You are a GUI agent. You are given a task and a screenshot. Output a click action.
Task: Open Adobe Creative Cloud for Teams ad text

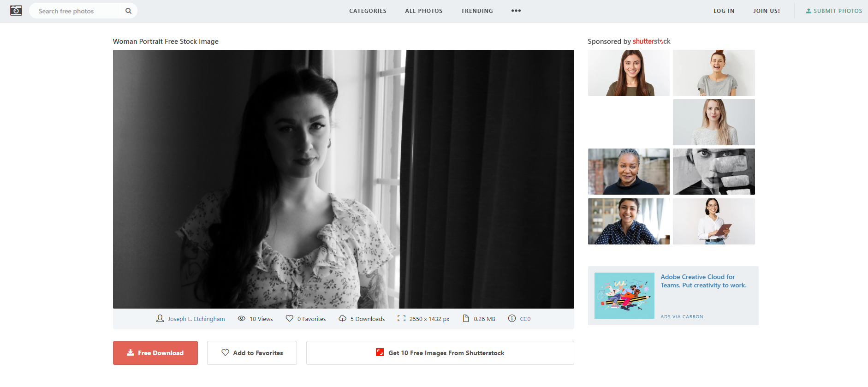click(x=703, y=281)
